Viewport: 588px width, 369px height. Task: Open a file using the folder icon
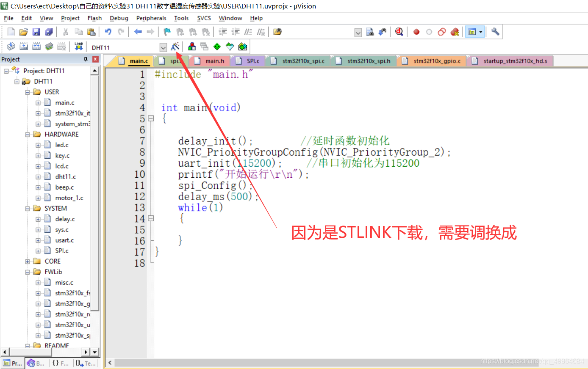[24, 32]
